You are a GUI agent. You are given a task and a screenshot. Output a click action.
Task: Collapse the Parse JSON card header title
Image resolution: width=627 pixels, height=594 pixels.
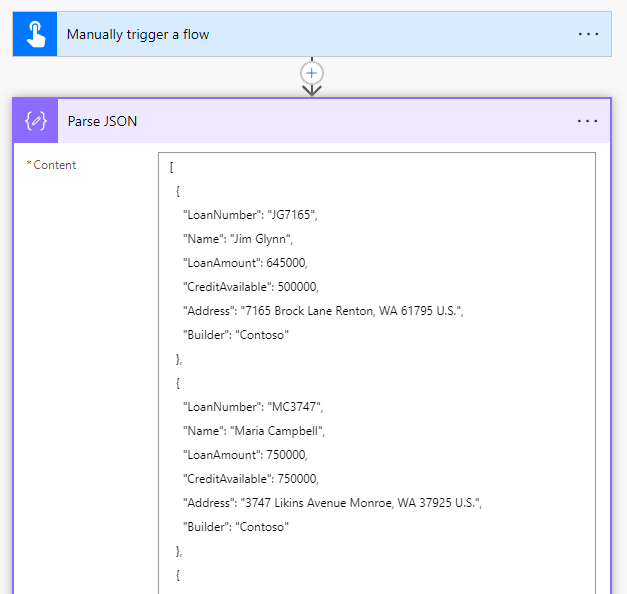point(102,121)
